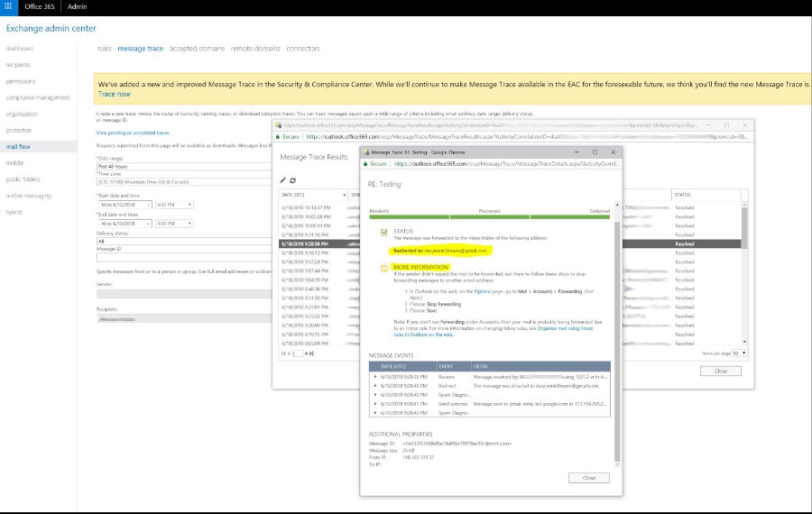
Task: Open the remote domains tab
Action: pyautogui.click(x=255, y=49)
